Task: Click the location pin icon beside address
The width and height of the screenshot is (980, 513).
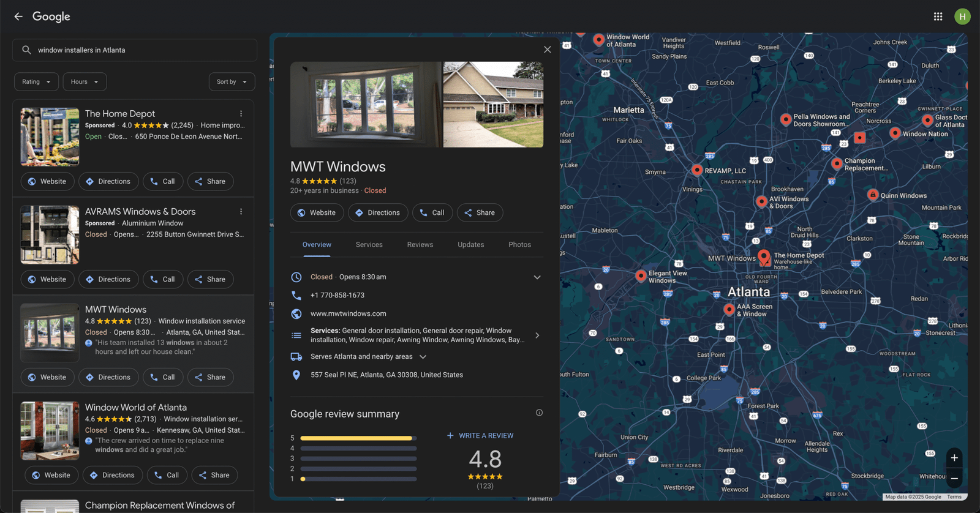Action: click(296, 375)
